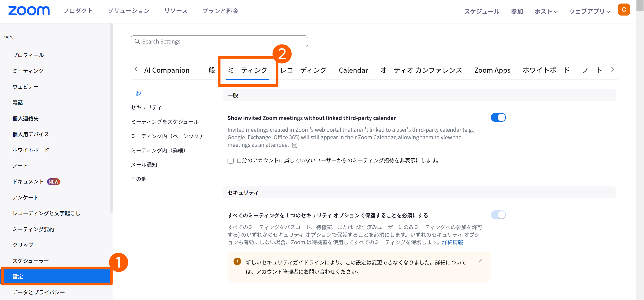Open the 詳細情報 link
Viewport: 644px width, 300px height.
tap(452, 242)
